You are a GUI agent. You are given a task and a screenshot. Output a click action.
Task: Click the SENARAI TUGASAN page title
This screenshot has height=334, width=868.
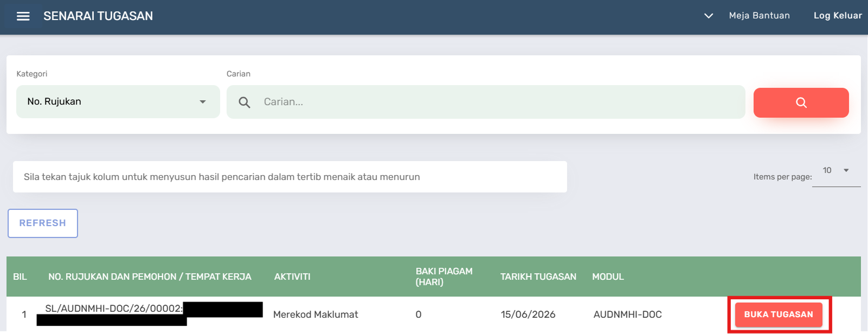pos(98,16)
